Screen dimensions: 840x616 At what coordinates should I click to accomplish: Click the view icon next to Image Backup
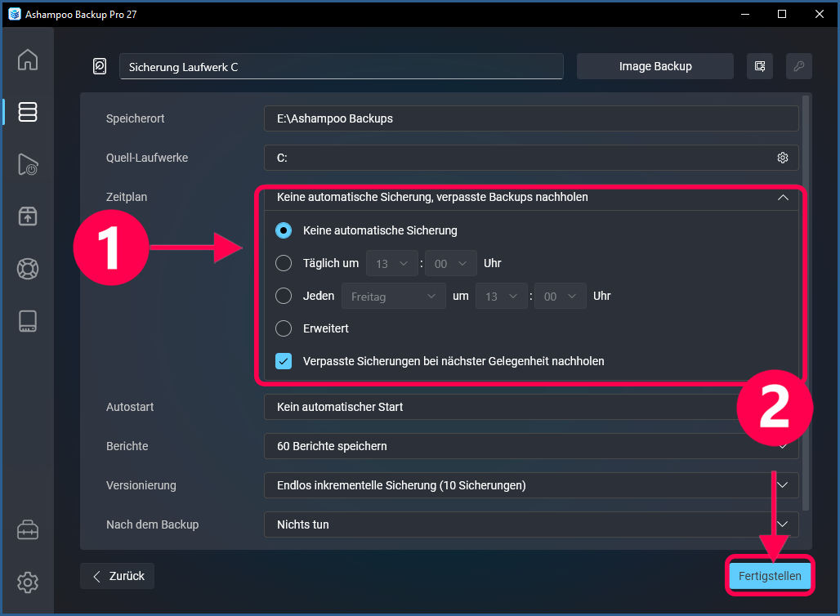click(x=760, y=66)
